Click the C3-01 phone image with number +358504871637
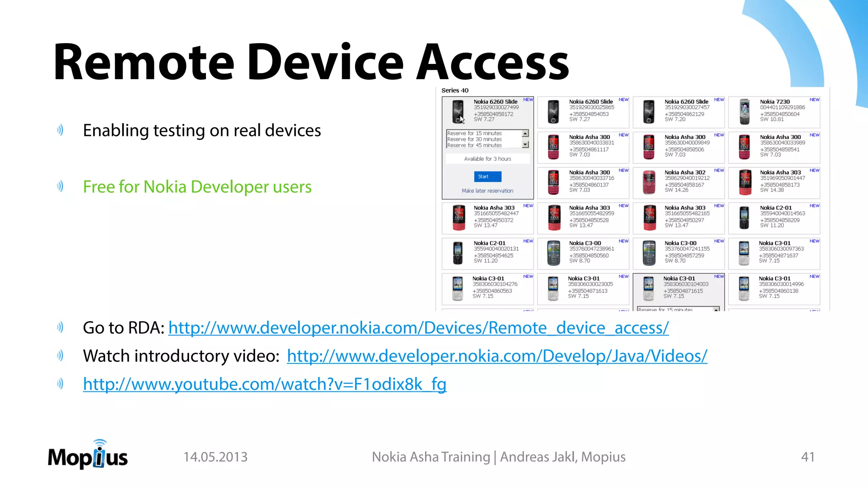 [x=744, y=253]
